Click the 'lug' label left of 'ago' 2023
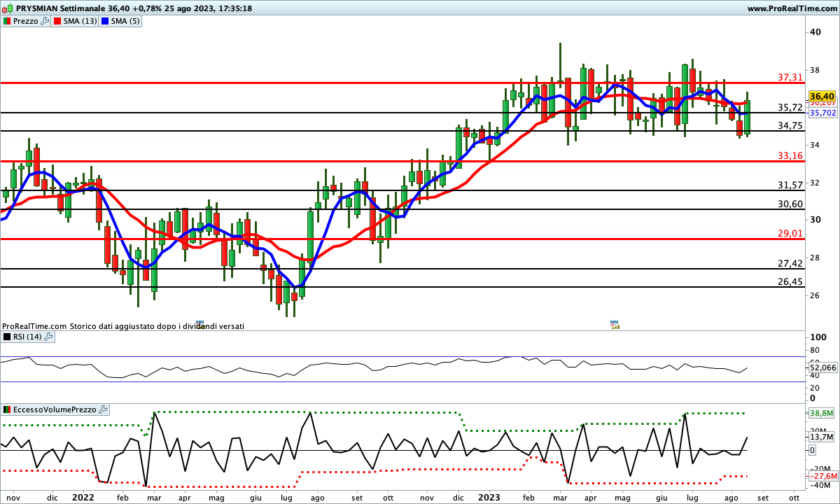 coord(691,497)
